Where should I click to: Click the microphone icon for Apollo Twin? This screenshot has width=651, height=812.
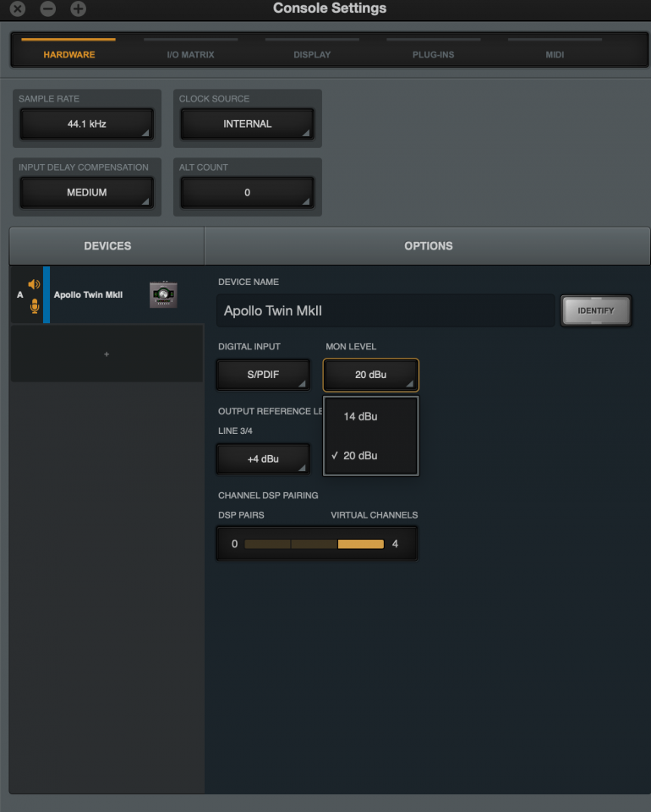[35, 306]
